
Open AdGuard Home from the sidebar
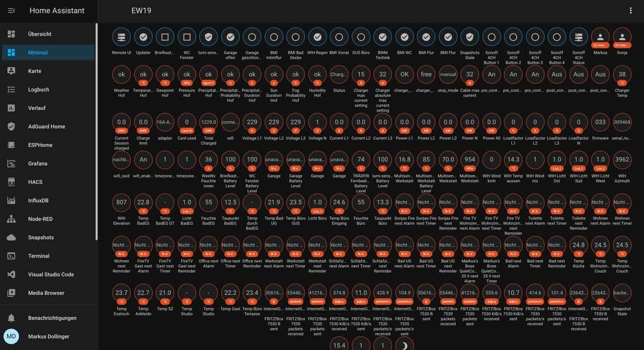point(46,127)
